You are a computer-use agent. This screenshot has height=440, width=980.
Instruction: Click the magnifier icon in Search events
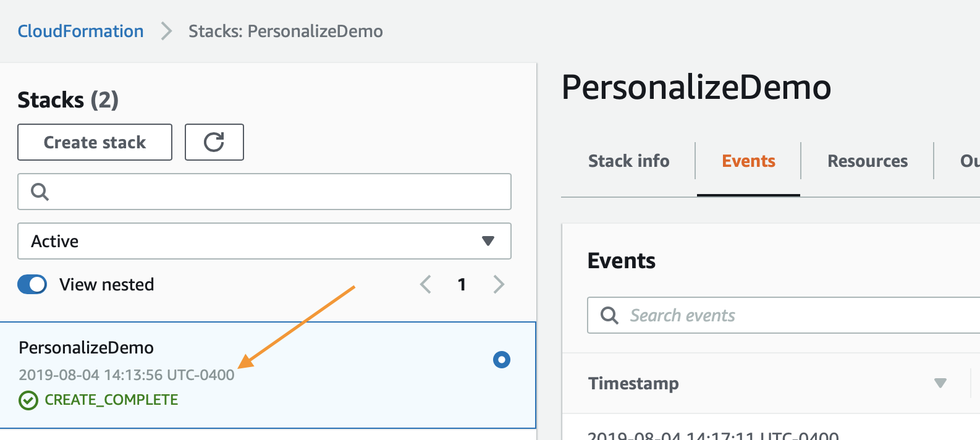pyautogui.click(x=609, y=315)
